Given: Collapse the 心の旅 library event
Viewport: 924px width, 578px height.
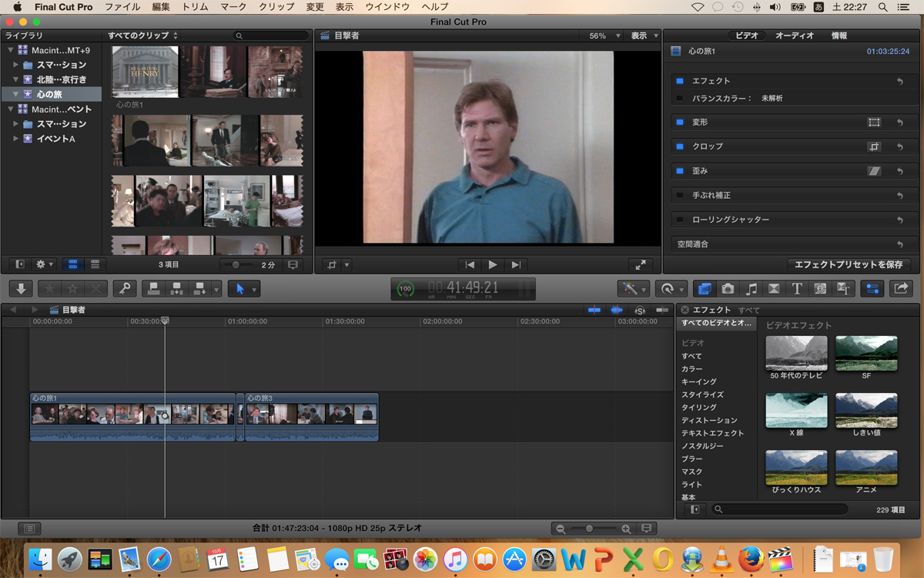Looking at the screenshot, I should (15, 94).
